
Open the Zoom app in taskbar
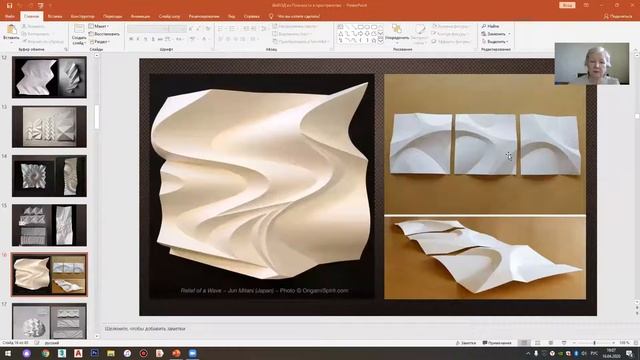pyautogui.click(x=193, y=353)
